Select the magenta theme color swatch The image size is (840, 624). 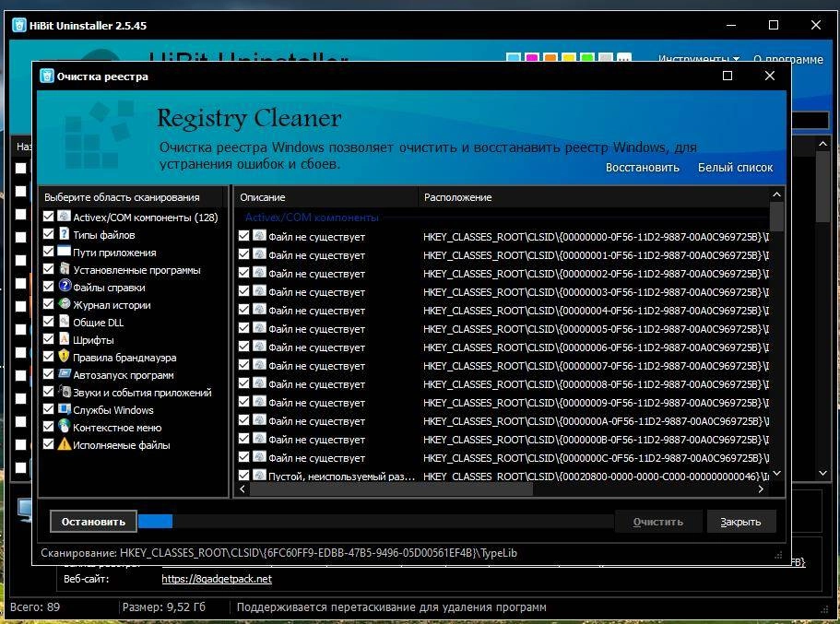[531, 57]
